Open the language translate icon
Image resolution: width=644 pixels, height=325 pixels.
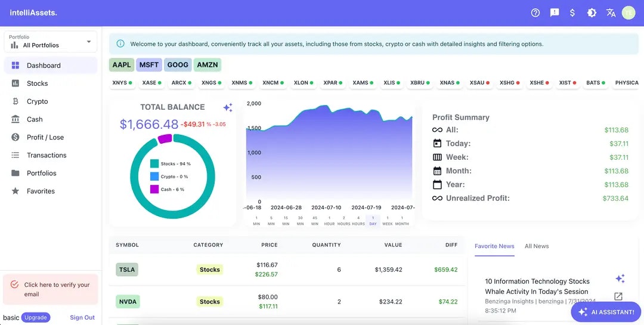pos(611,13)
